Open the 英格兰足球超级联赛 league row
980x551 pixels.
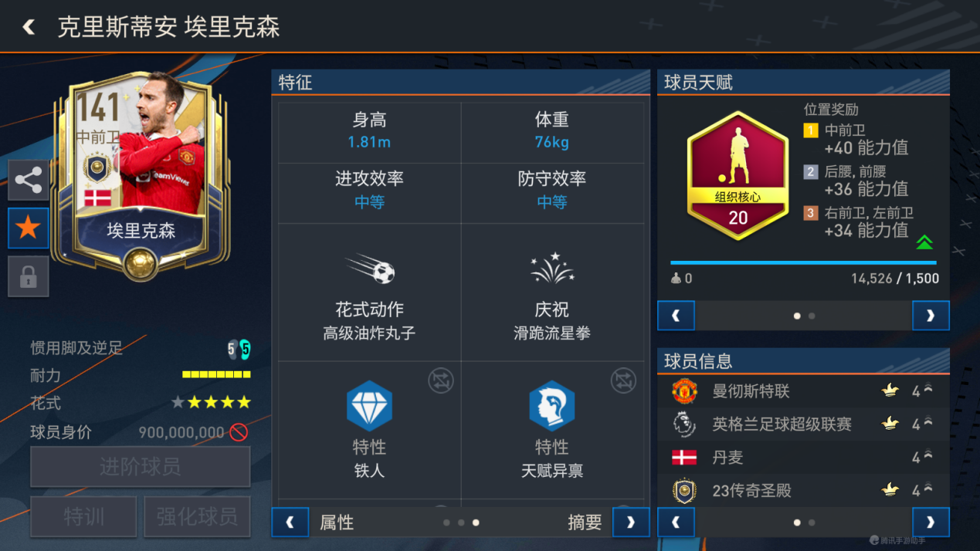pyautogui.click(x=803, y=424)
